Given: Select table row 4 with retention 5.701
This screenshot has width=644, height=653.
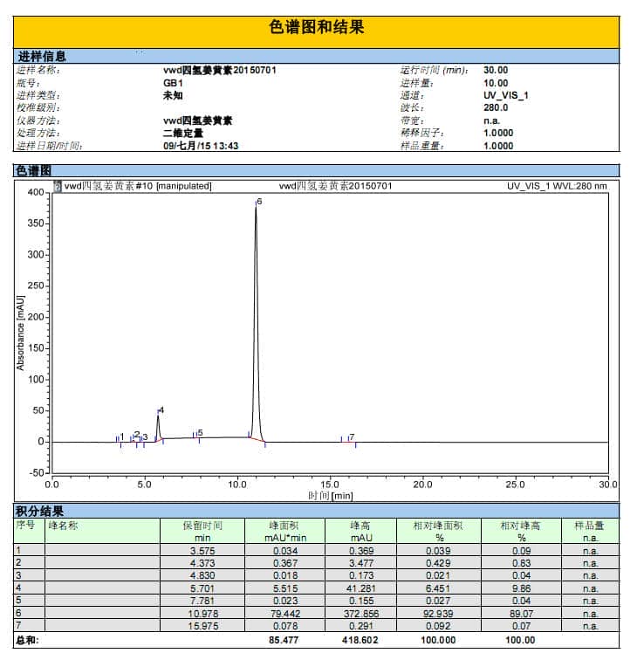Looking at the screenshot, I should 317,588.
